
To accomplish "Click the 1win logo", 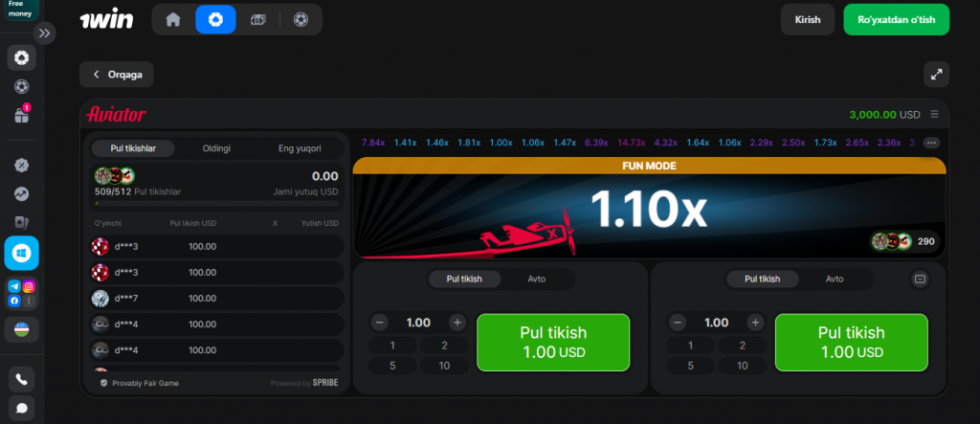I will [x=107, y=19].
